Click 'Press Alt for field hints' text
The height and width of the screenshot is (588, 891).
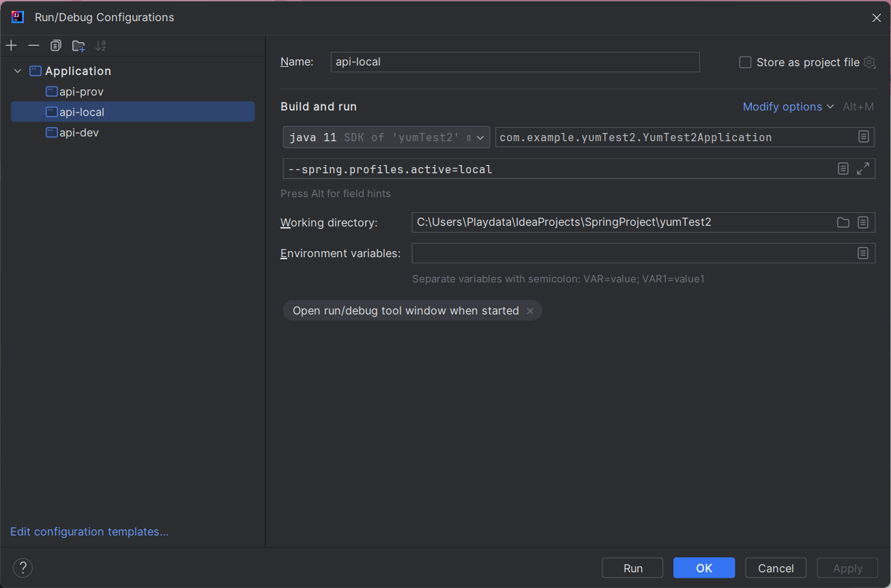336,194
